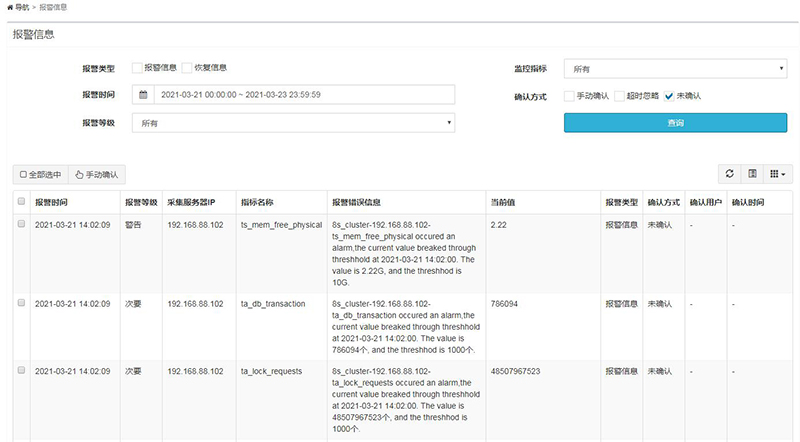The height and width of the screenshot is (442, 800).
Task: Click the 报警等级 column header
Action: click(141, 202)
